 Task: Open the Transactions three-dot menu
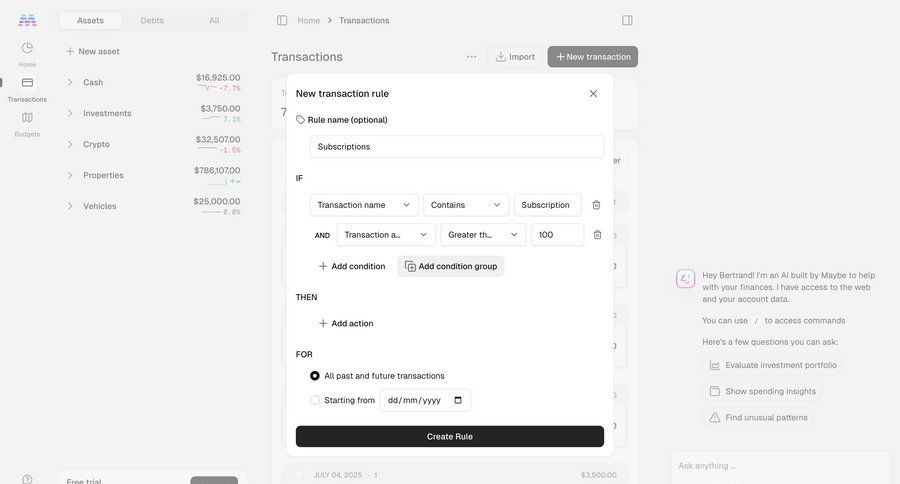pos(471,57)
